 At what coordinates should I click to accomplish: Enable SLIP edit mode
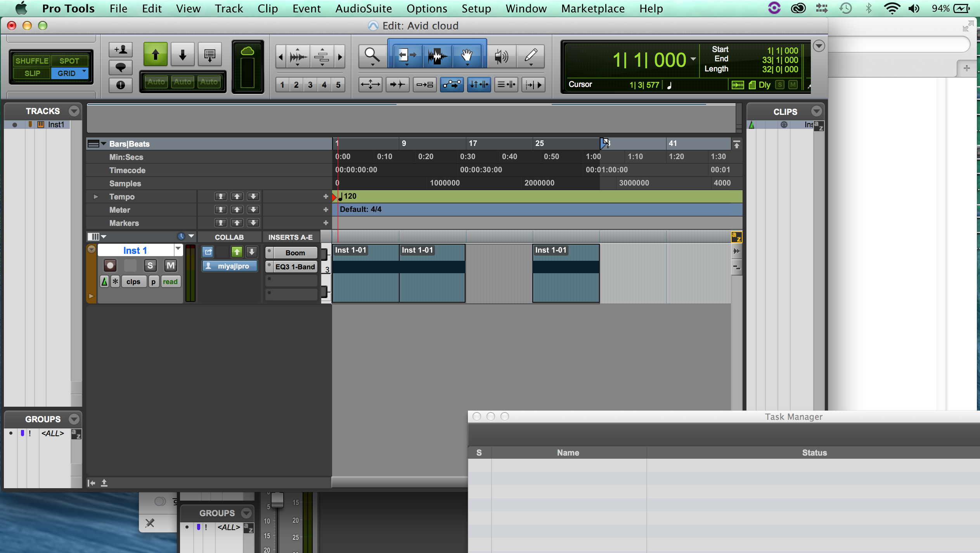[32, 73]
